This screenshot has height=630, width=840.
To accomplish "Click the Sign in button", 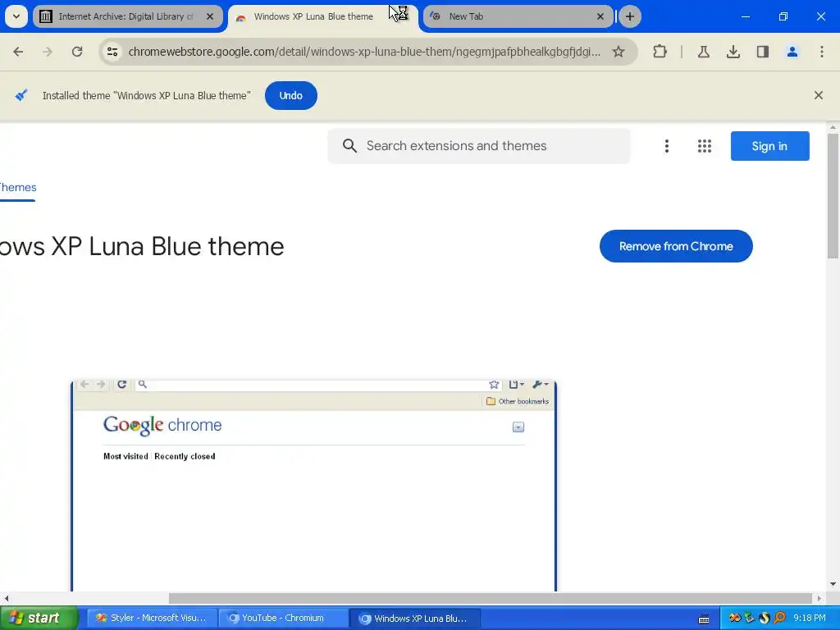I will pos(769,146).
